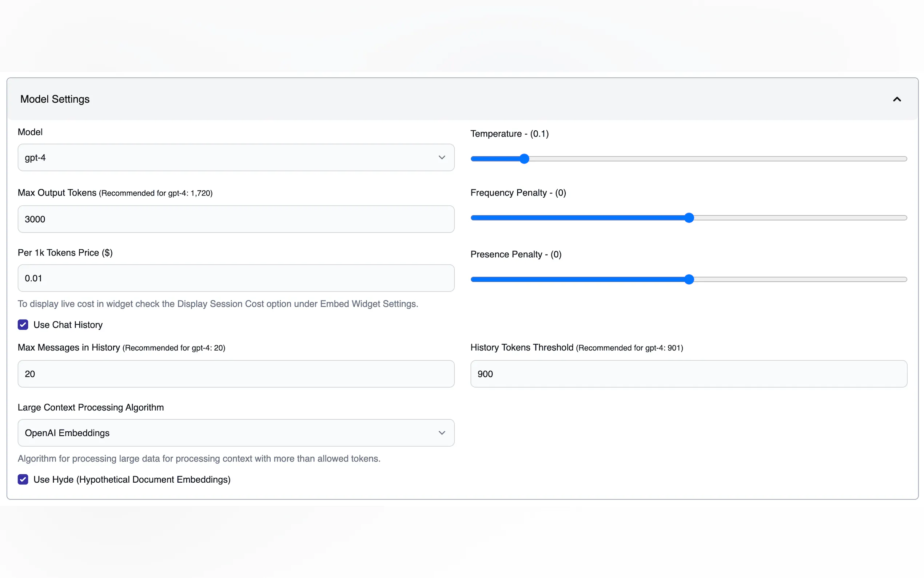
Task: Click the History Tokens Threshold field
Action: (x=688, y=374)
